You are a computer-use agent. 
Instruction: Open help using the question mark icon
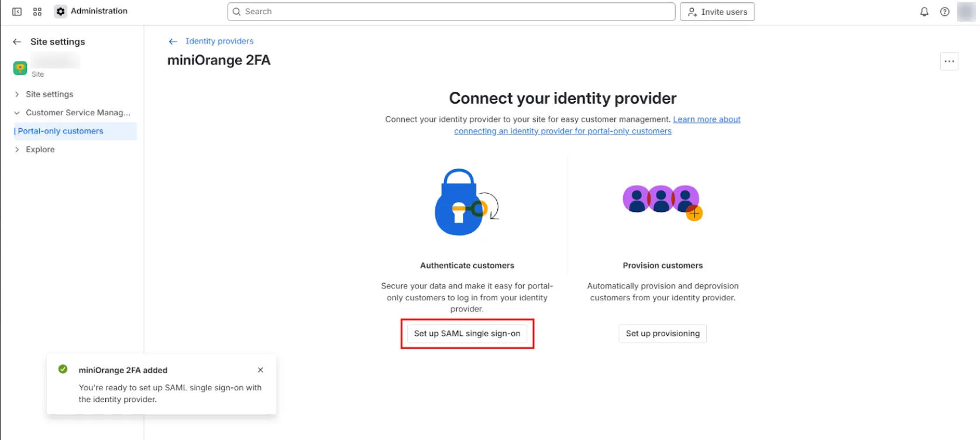tap(944, 11)
